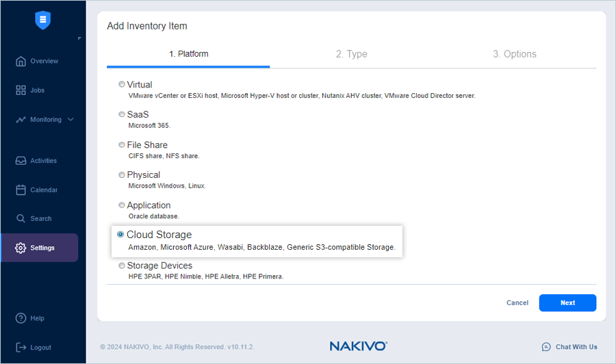Image resolution: width=616 pixels, height=364 pixels.
Task: Click Logout in the sidebar
Action: [x=41, y=348]
